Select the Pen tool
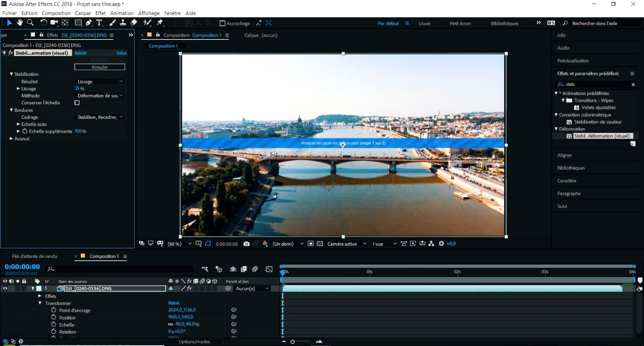Image resolution: width=644 pixels, height=346 pixels. [89, 23]
